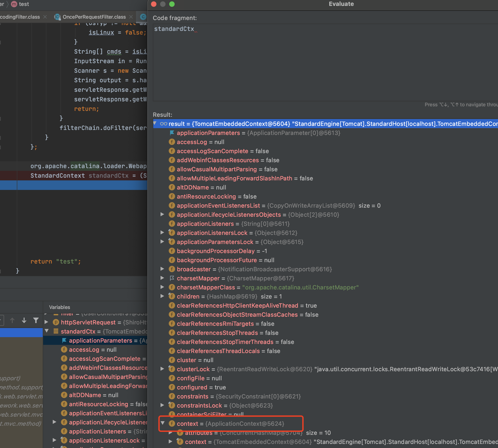Collapse standardCtx in Variables panel
The width and height of the screenshot is (498, 448).
point(47,331)
